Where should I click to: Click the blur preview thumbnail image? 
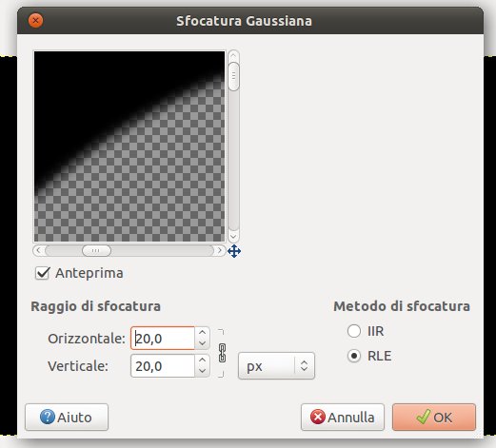[x=129, y=146]
